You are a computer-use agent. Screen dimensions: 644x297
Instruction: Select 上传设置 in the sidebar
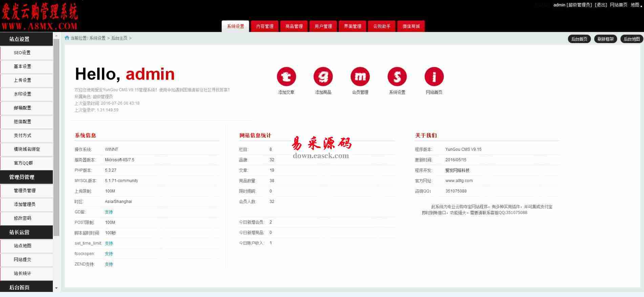[x=26, y=80]
